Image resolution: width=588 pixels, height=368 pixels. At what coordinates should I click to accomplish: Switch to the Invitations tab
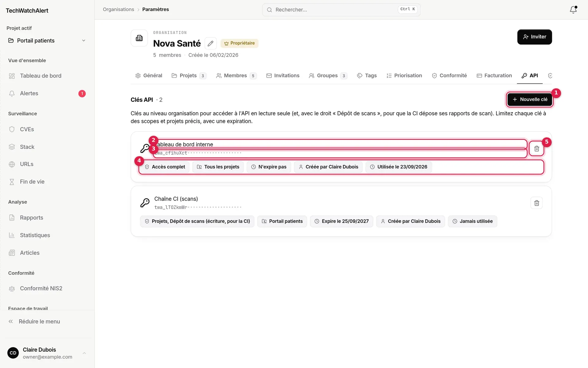(283, 75)
